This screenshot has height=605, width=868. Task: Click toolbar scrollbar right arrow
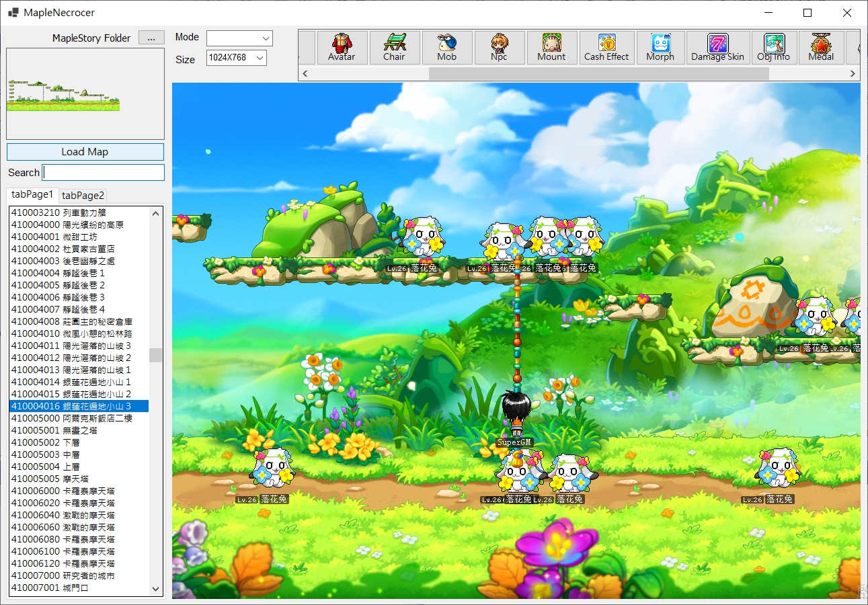coord(853,74)
